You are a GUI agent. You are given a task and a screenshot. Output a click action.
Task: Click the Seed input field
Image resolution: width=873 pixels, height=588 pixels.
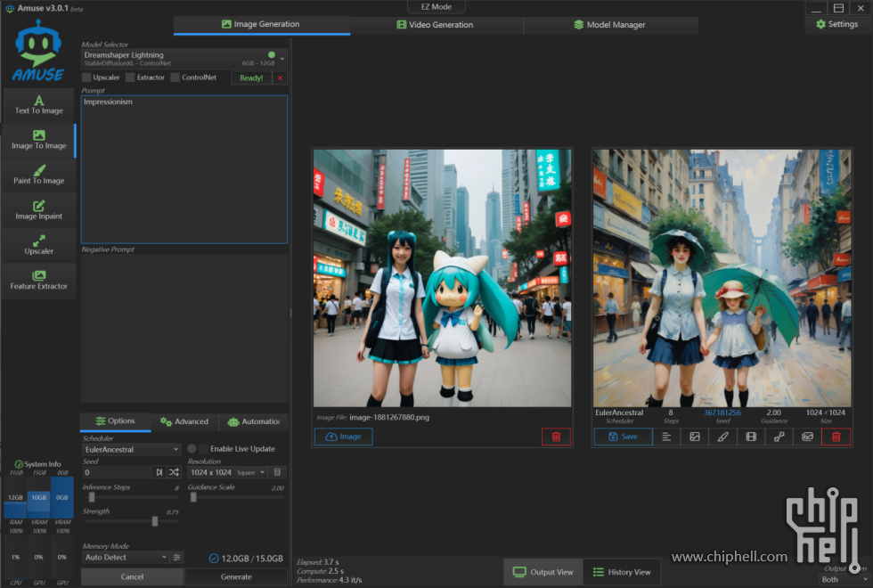(x=117, y=472)
